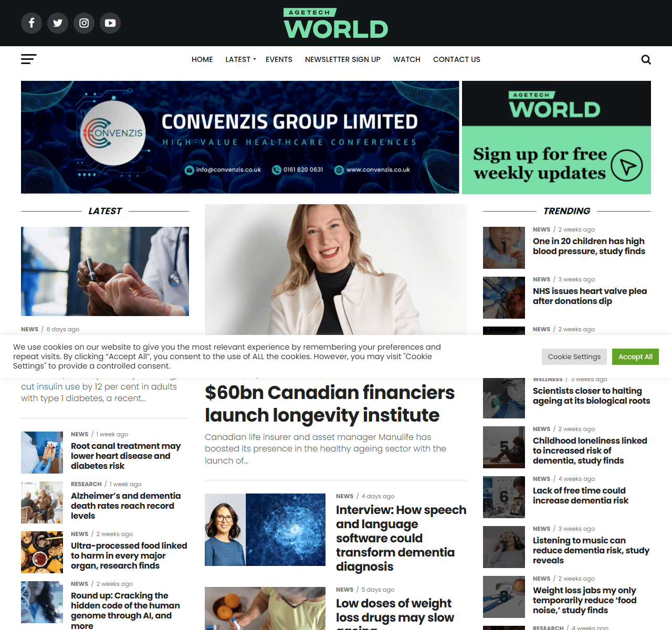The image size is (672, 630).
Task: Open the YouTube channel icon
Action: click(110, 23)
